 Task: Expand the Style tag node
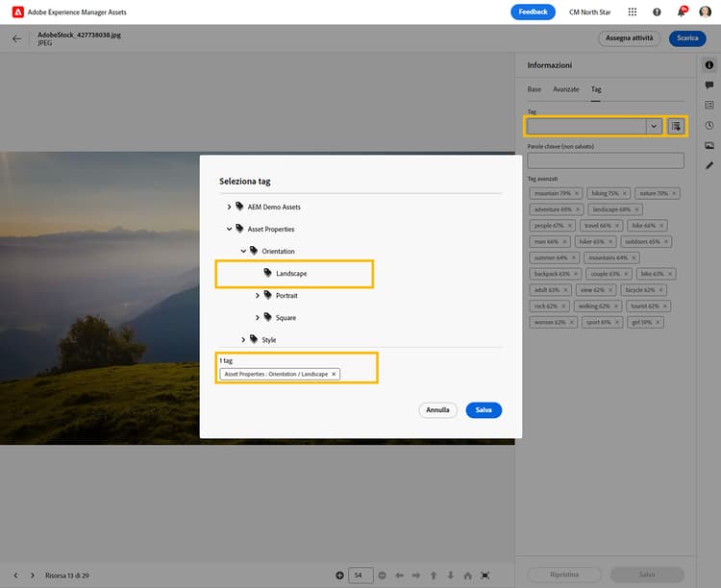pos(243,339)
